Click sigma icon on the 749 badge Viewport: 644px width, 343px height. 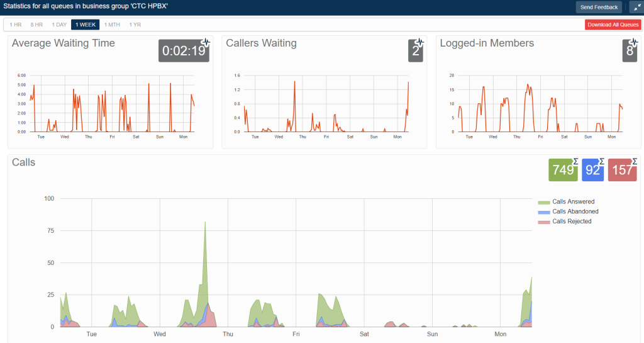tap(576, 162)
